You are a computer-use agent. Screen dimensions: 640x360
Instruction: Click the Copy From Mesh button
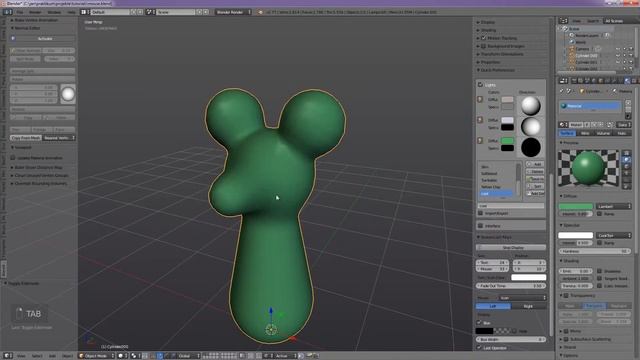tap(26, 138)
